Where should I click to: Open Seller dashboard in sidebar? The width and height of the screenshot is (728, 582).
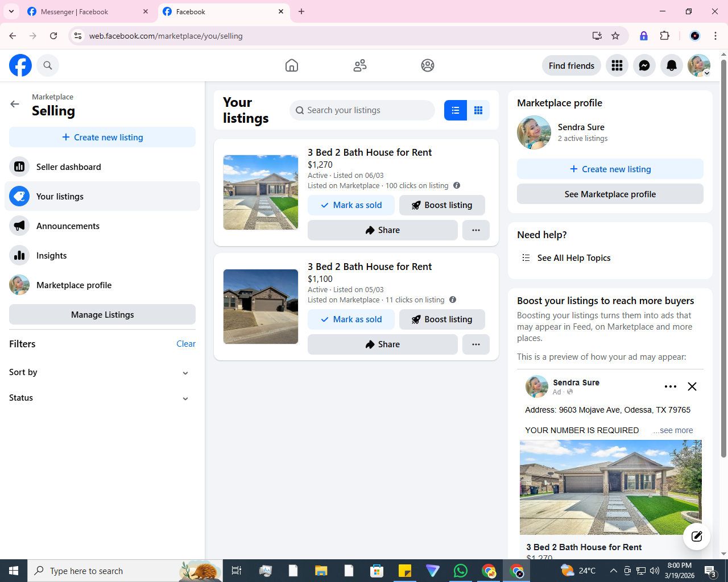[102, 167]
